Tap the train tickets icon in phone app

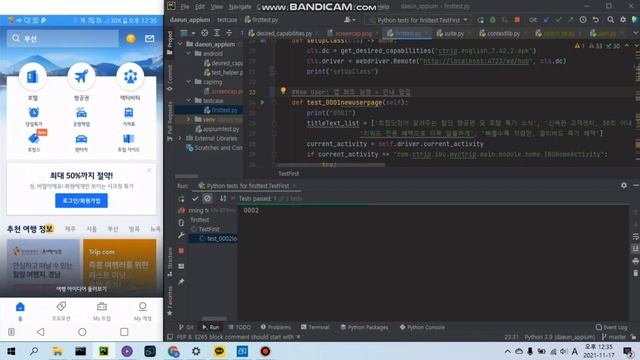pyautogui.click(x=129, y=113)
